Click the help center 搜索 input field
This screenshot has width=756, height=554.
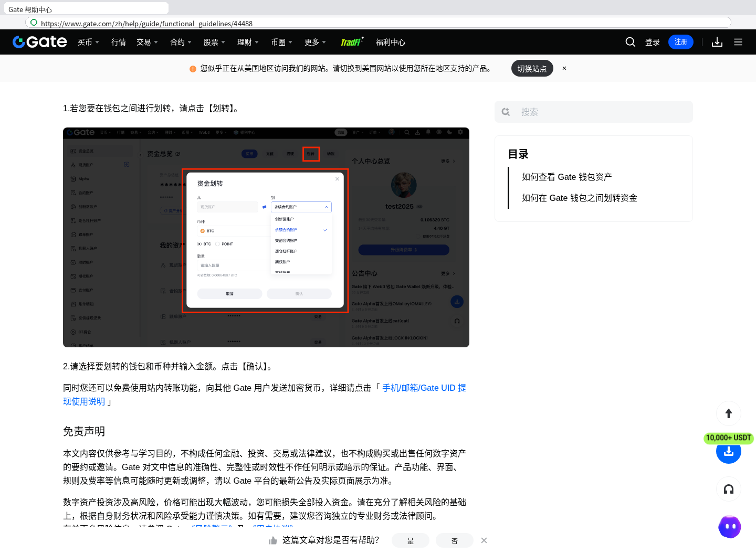click(594, 112)
